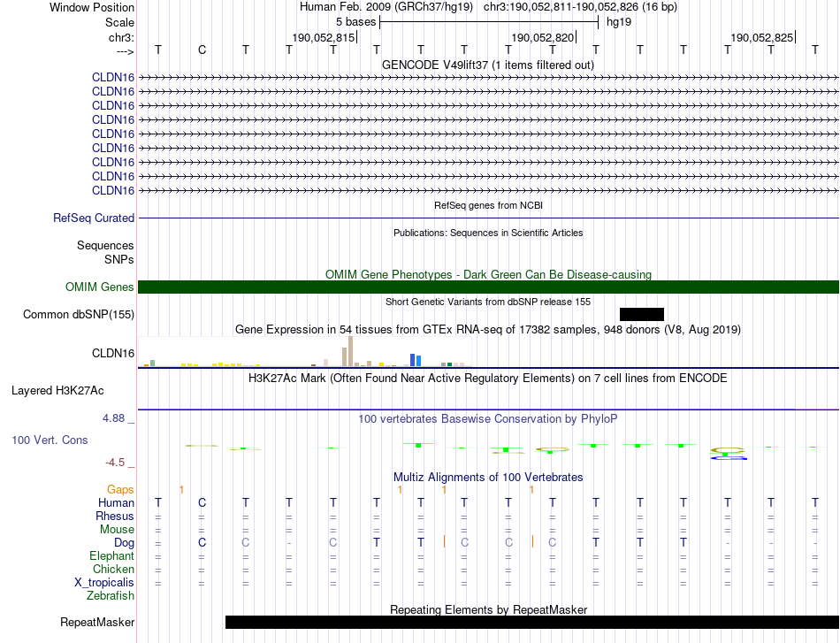Open the H3K27Ac Mark ENCODE track title
Image resolution: width=840 pixels, height=643 pixels.
click(488, 379)
